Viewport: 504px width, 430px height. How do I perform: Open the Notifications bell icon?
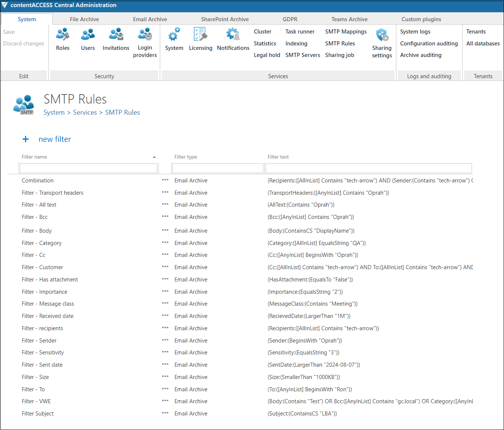click(233, 35)
